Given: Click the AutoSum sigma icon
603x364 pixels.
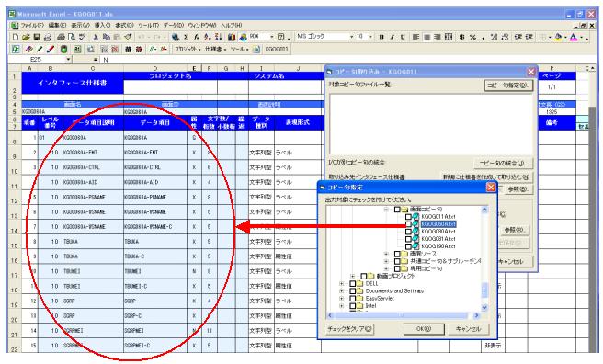Looking at the screenshot, I should [x=186, y=38].
